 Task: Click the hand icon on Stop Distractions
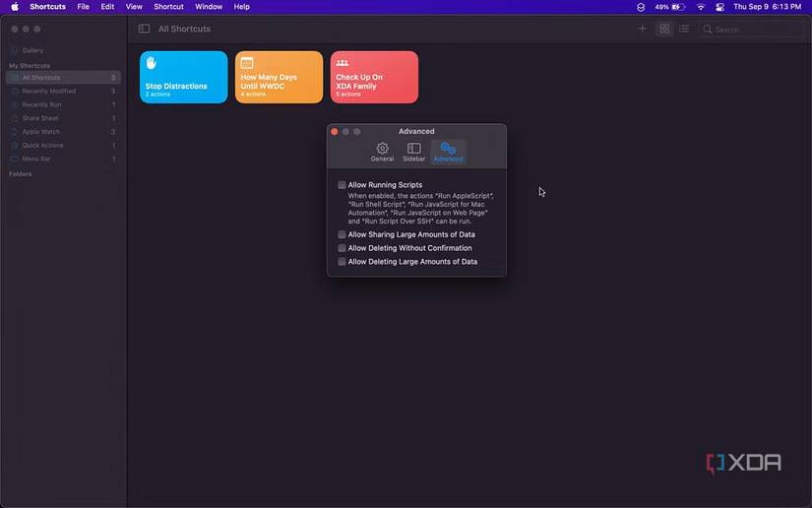click(152, 63)
